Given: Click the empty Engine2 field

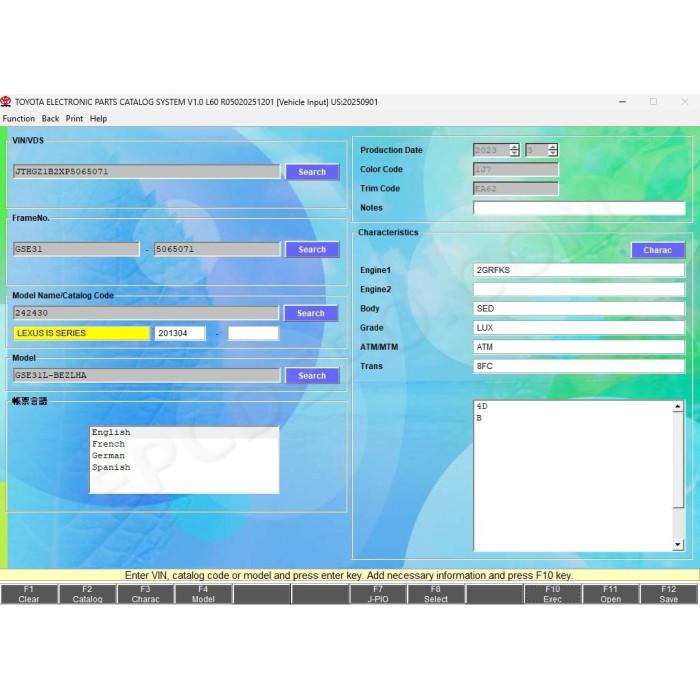Looking at the screenshot, I should [x=579, y=289].
